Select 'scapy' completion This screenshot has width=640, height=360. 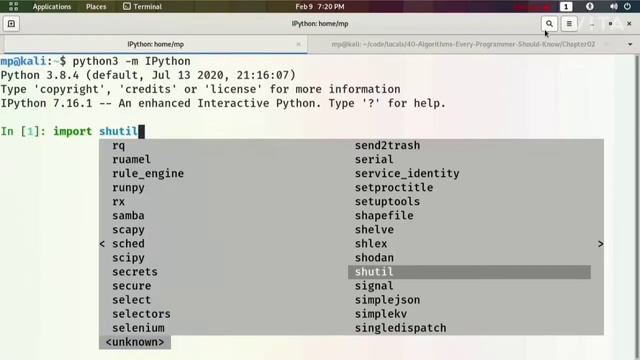128,230
